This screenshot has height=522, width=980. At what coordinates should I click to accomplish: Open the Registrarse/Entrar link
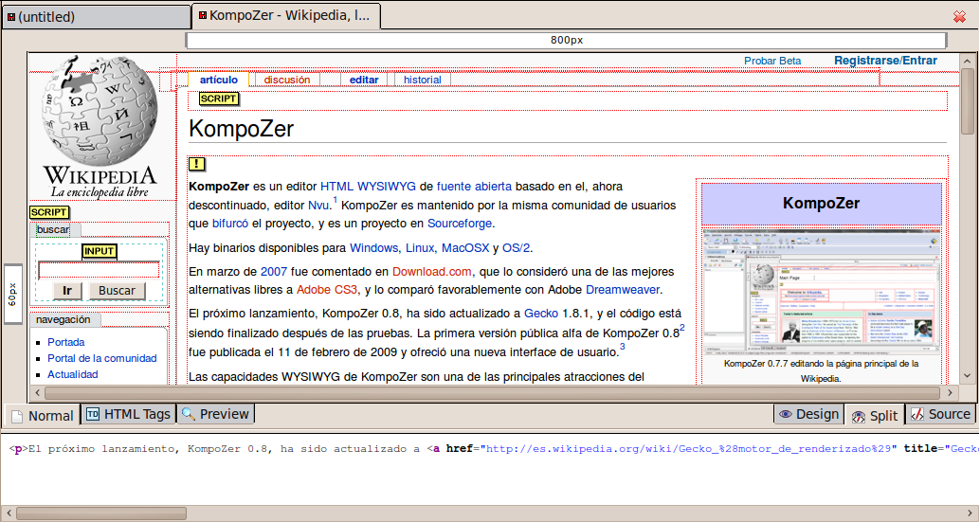click(885, 61)
